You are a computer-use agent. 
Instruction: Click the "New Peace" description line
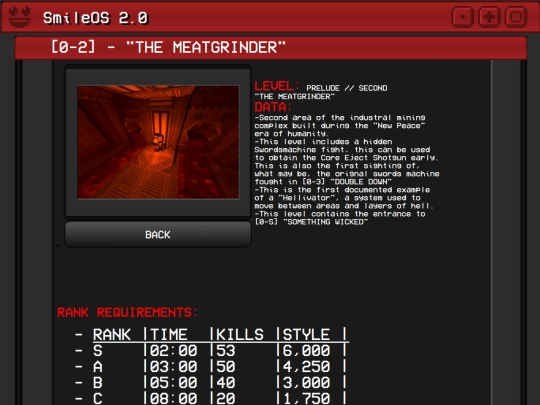tap(340, 126)
